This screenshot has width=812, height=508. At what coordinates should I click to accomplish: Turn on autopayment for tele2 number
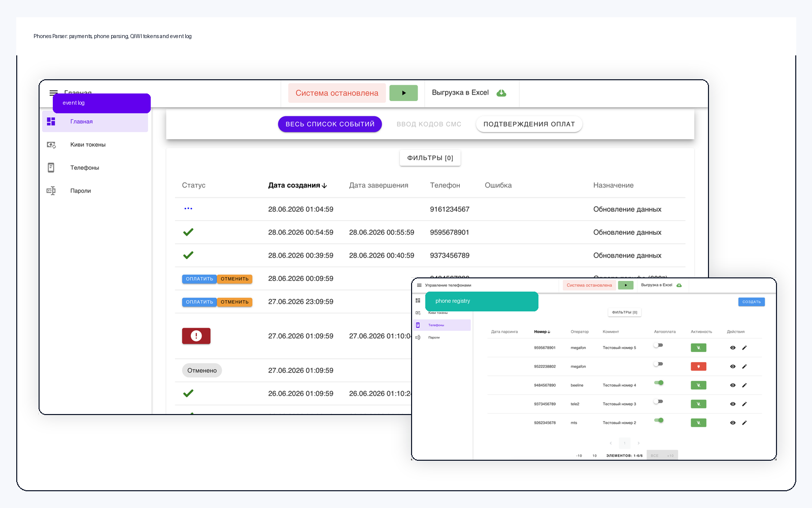[x=659, y=402]
